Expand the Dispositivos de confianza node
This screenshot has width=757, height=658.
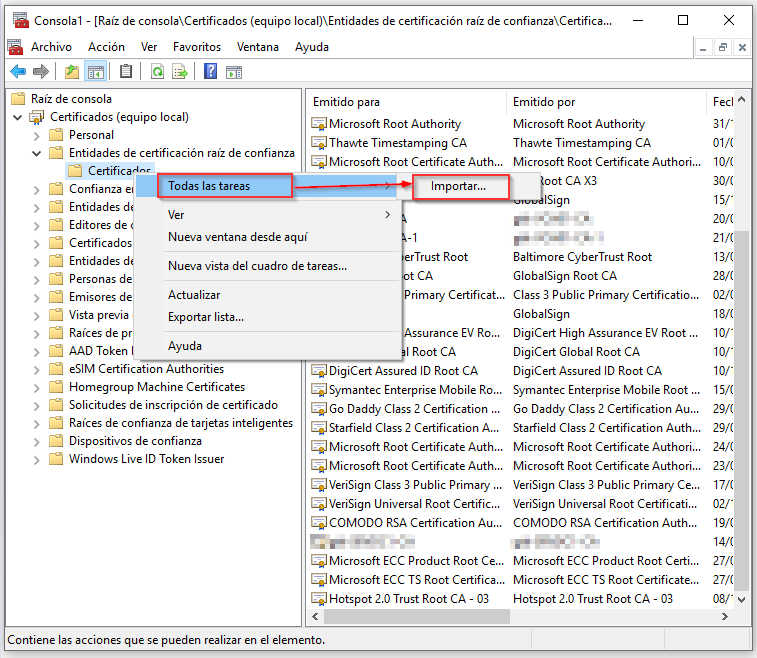point(37,441)
